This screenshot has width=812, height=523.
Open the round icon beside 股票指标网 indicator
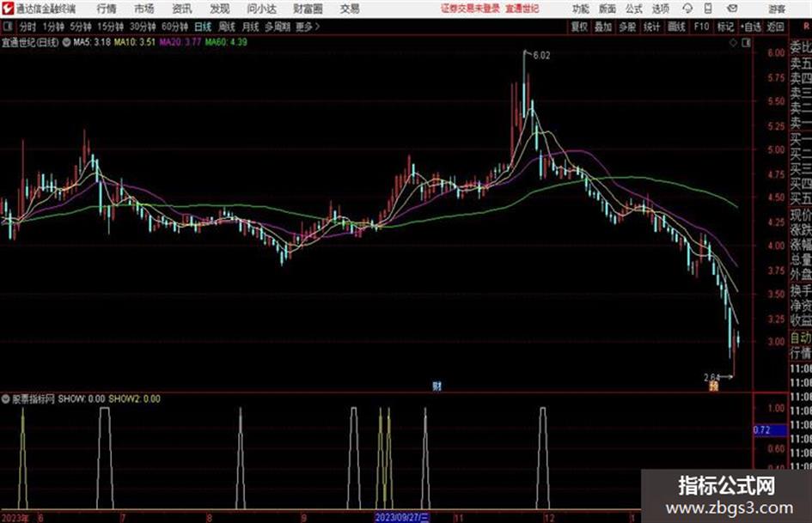pyautogui.click(x=6, y=399)
